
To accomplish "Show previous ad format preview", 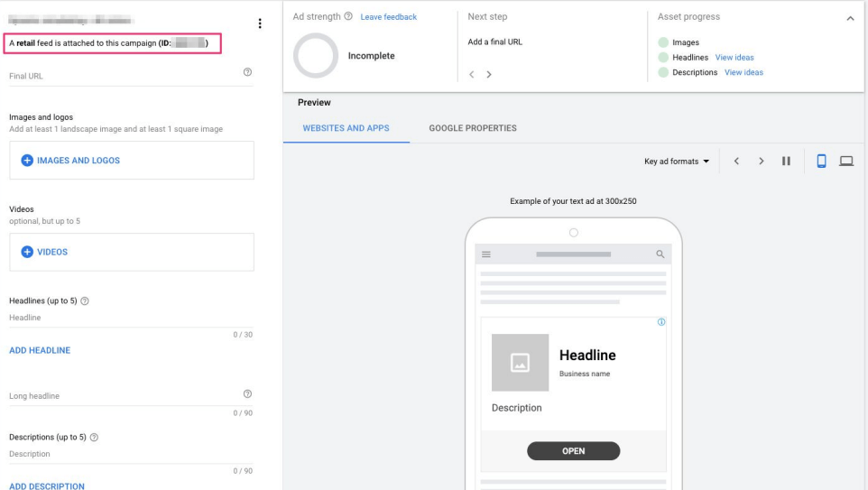I will pos(736,162).
